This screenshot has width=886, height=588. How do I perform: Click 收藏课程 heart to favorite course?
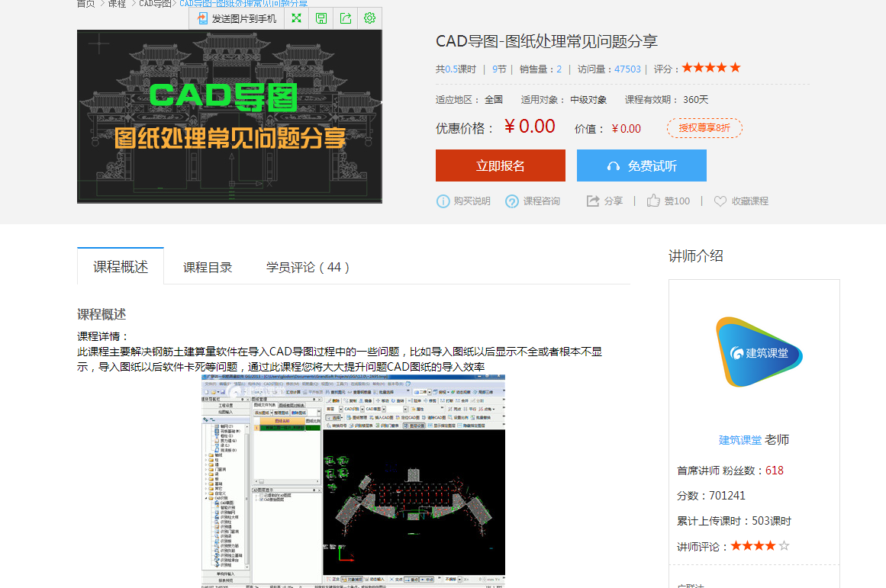[741, 201]
